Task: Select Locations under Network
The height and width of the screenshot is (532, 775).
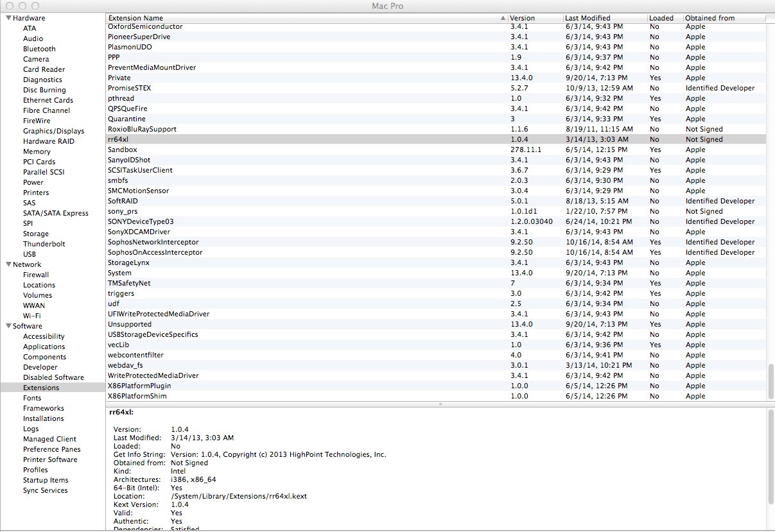Action: [x=39, y=285]
